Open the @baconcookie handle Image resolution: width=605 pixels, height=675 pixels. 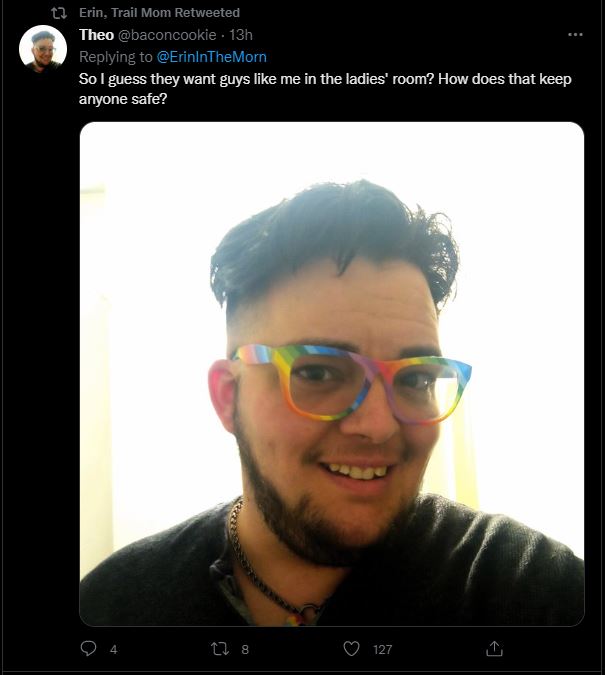point(167,35)
